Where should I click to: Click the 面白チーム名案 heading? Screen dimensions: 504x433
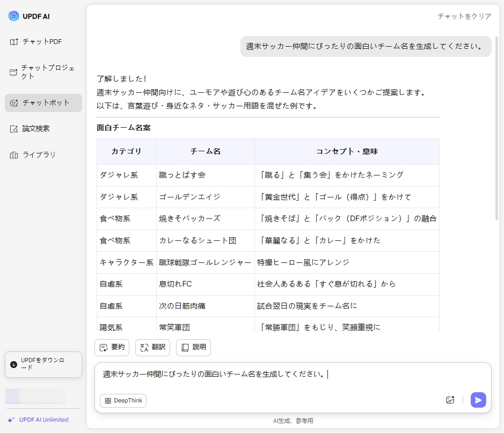pyautogui.click(x=124, y=128)
